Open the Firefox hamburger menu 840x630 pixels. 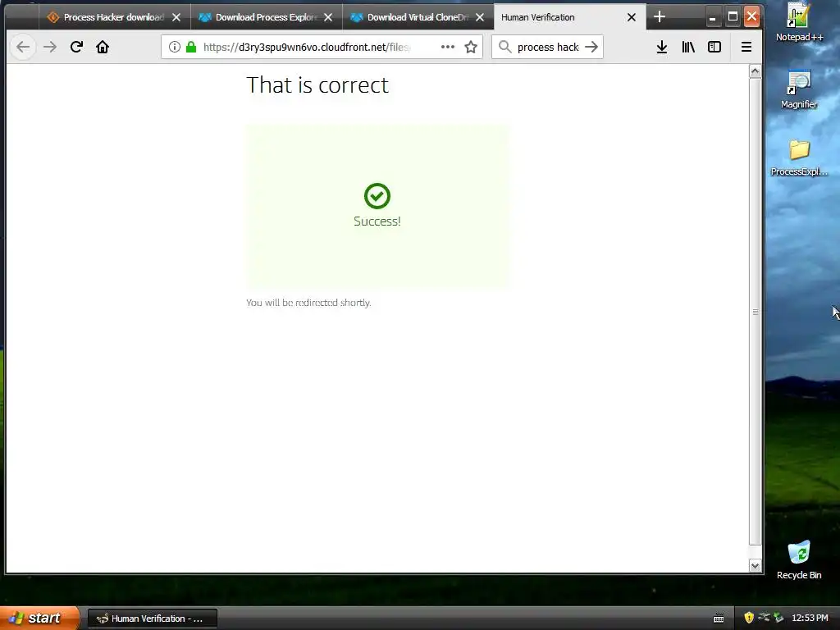746,47
